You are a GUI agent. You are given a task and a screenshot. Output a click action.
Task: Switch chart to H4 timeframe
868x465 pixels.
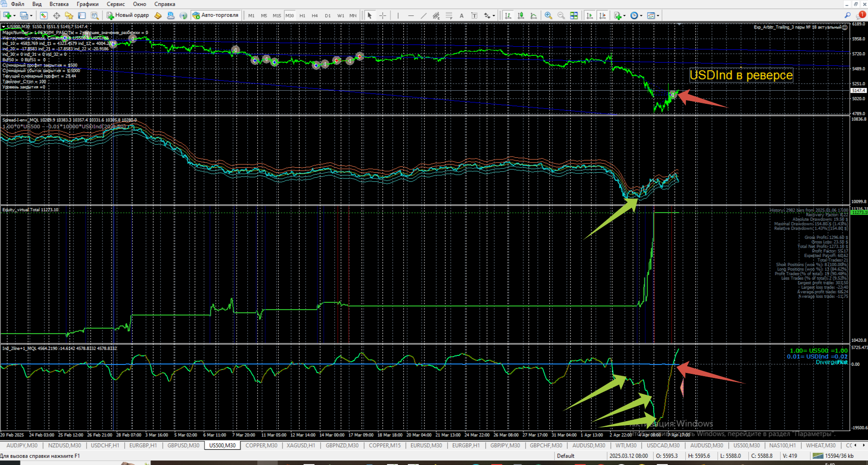tap(315, 15)
